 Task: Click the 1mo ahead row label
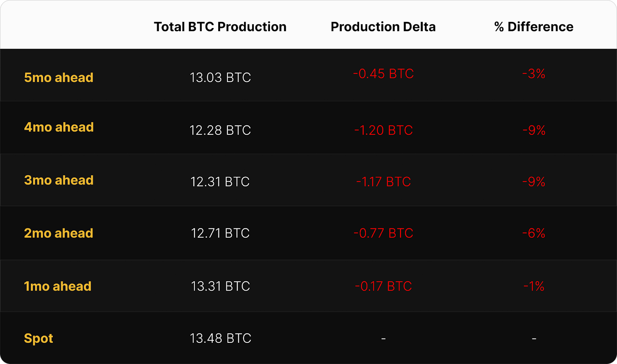click(x=58, y=287)
